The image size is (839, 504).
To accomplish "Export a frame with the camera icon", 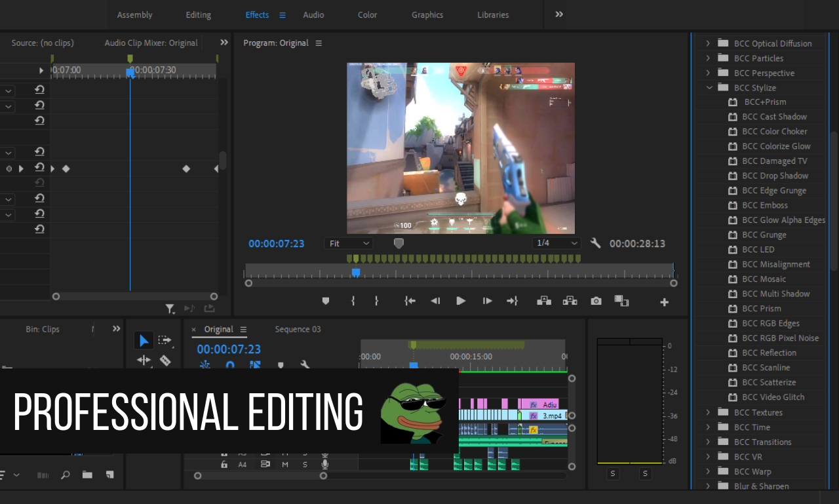I will [596, 301].
